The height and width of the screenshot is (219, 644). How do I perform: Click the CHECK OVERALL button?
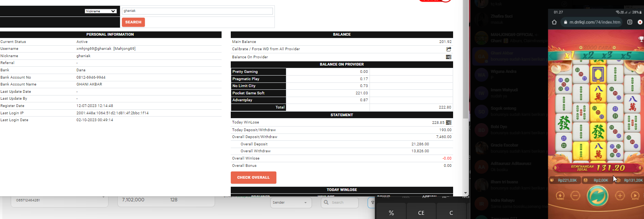(253, 178)
